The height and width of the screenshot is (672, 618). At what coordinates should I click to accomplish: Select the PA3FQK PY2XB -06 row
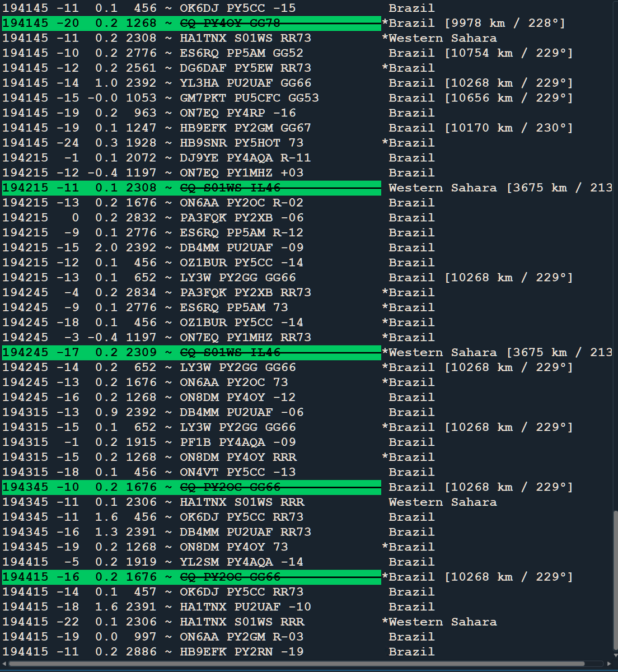pos(307,218)
